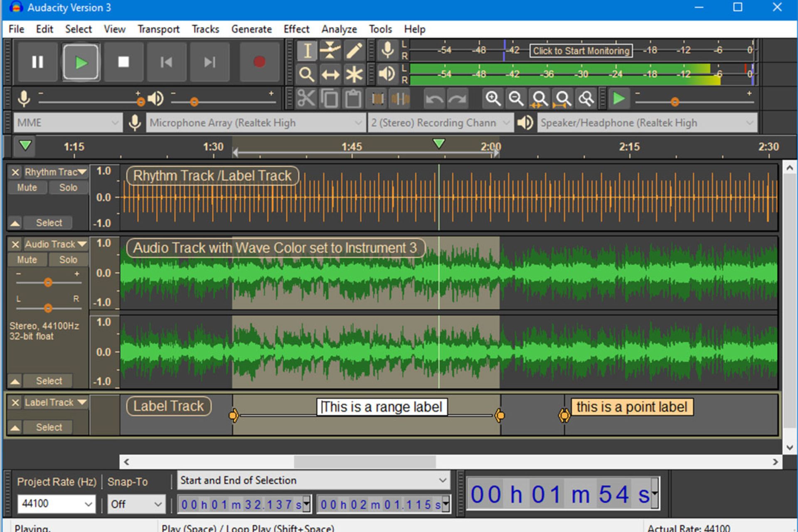This screenshot has height=532, width=798.
Task: Open the Edit menu
Action: [x=44, y=29]
